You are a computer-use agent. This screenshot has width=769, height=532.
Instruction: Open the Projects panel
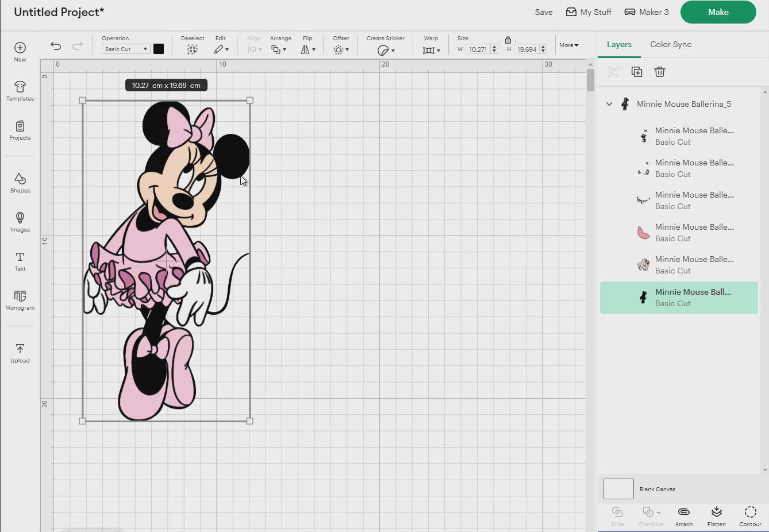(20, 130)
